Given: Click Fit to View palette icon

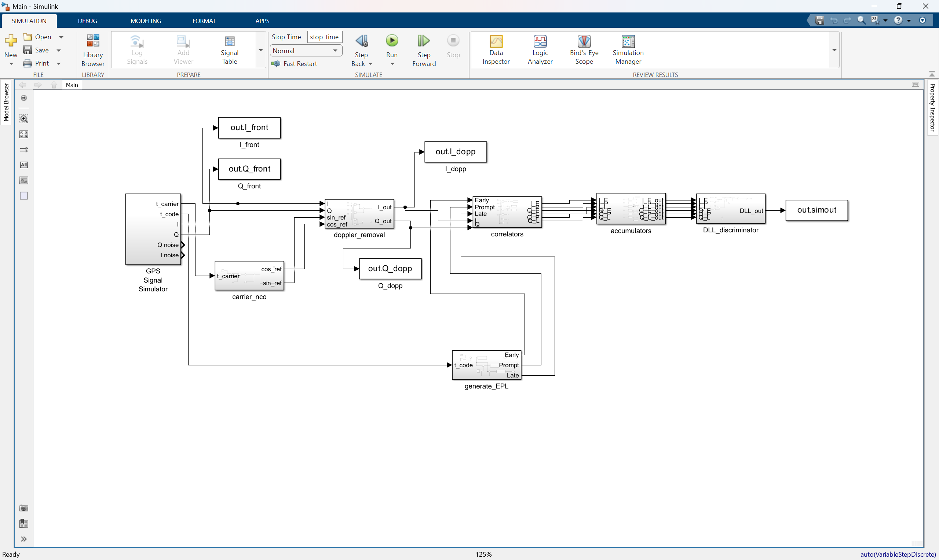Looking at the screenshot, I should click(24, 135).
